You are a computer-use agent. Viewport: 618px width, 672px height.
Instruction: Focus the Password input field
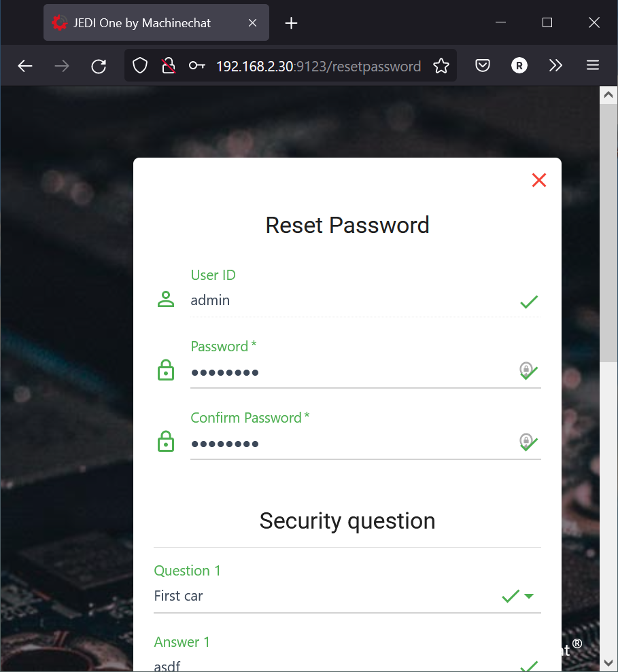[350, 372]
